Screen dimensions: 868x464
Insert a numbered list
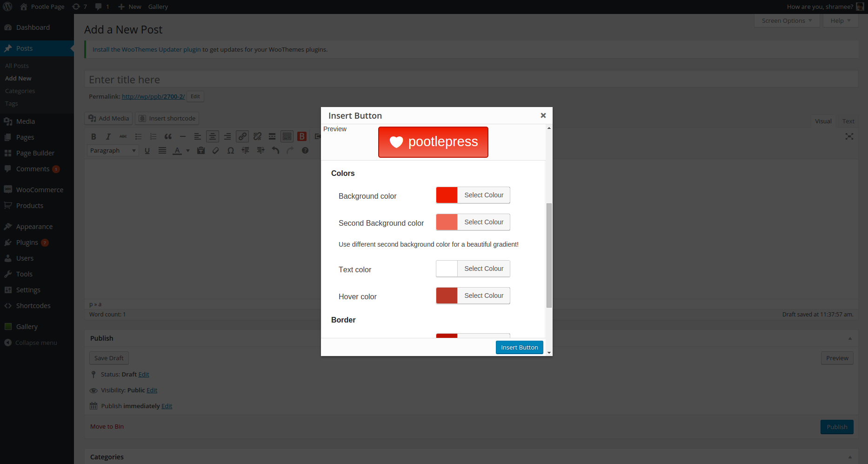click(x=153, y=136)
